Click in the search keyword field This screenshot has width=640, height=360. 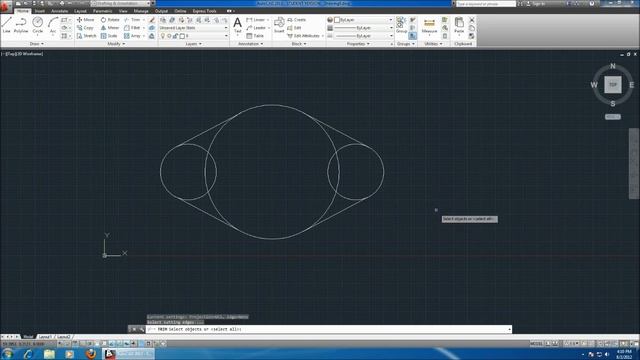(x=486, y=4)
